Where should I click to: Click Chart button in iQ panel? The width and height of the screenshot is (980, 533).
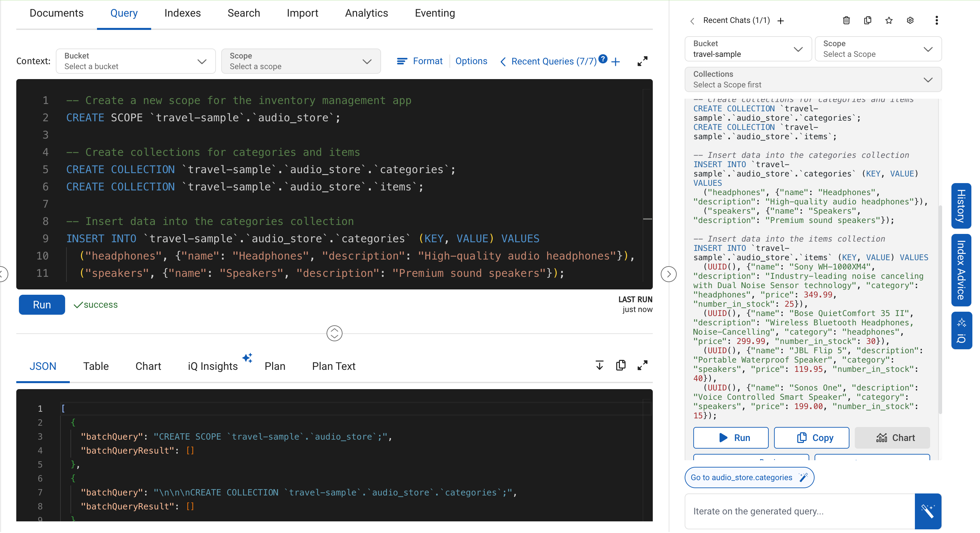pyautogui.click(x=892, y=438)
